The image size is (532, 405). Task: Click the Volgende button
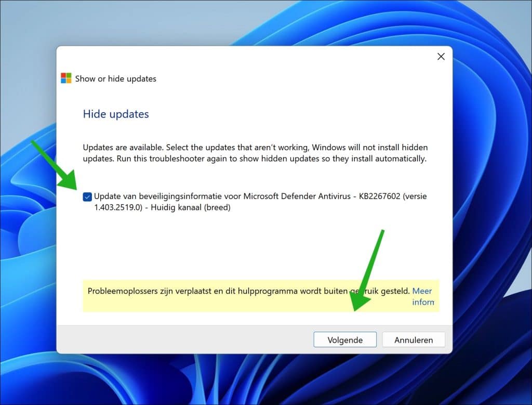tap(345, 340)
